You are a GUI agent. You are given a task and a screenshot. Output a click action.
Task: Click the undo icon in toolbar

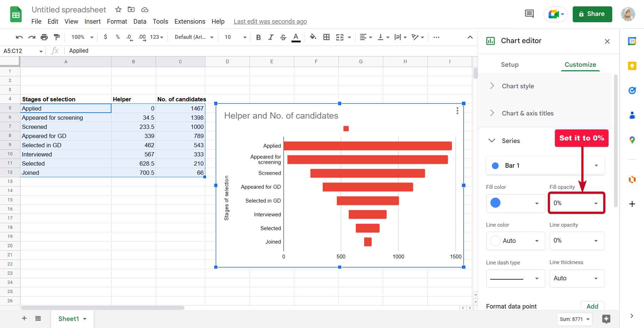tap(19, 37)
